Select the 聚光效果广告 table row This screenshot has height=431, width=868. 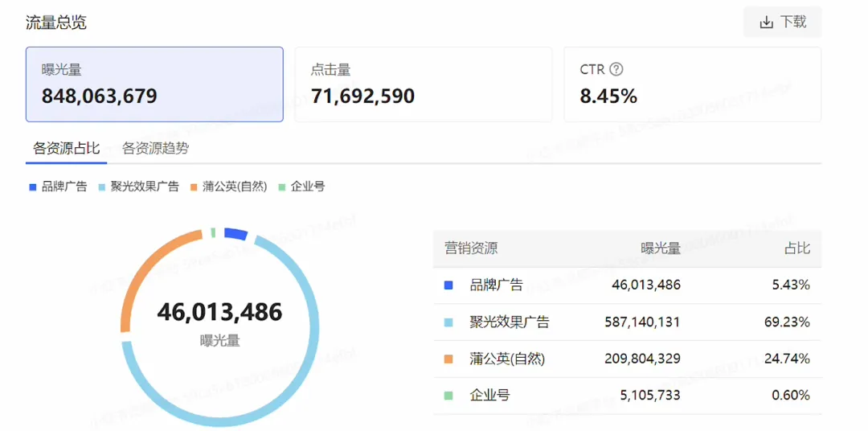point(627,322)
